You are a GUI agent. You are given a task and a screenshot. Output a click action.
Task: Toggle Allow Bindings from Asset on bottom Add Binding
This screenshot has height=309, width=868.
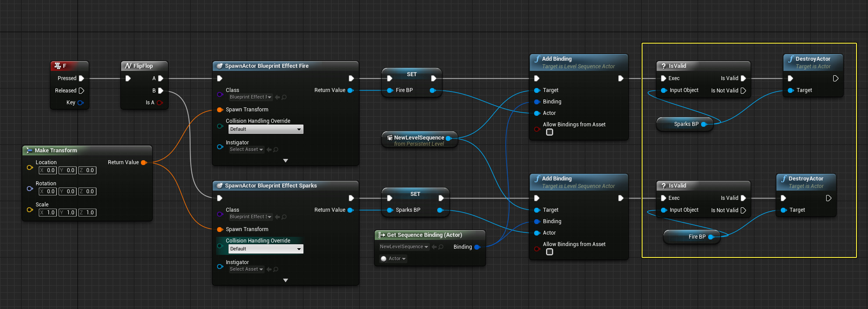point(550,252)
